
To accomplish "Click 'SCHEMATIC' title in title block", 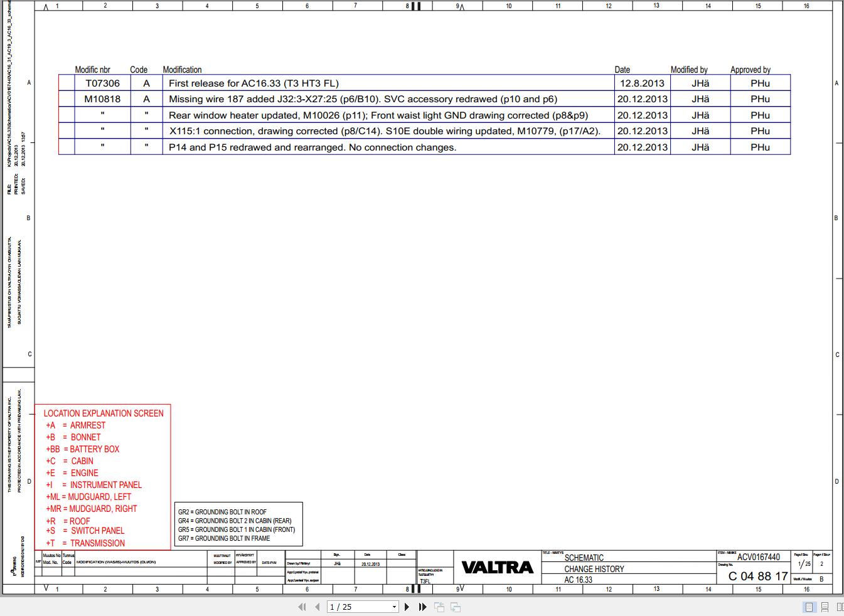I will pos(584,558).
